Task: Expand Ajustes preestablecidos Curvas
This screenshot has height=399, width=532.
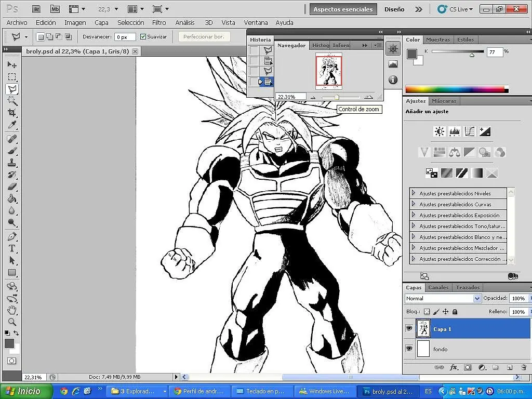Action: pos(413,204)
